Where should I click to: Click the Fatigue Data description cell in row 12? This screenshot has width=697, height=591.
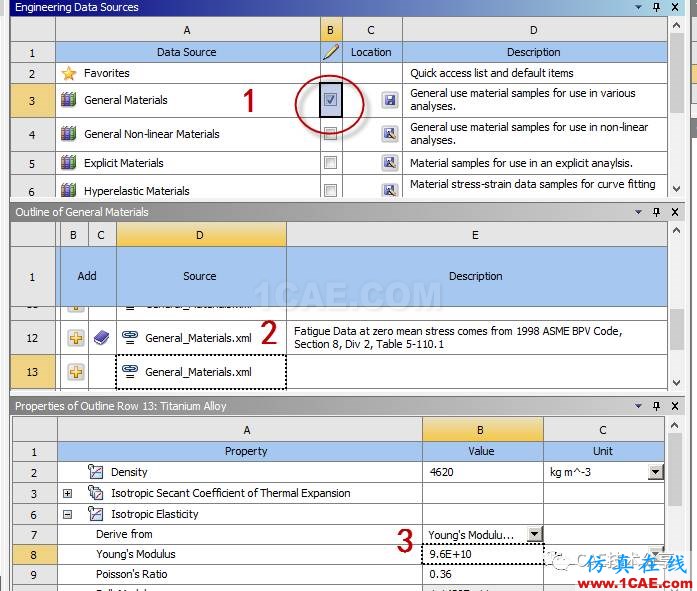[x=477, y=338]
